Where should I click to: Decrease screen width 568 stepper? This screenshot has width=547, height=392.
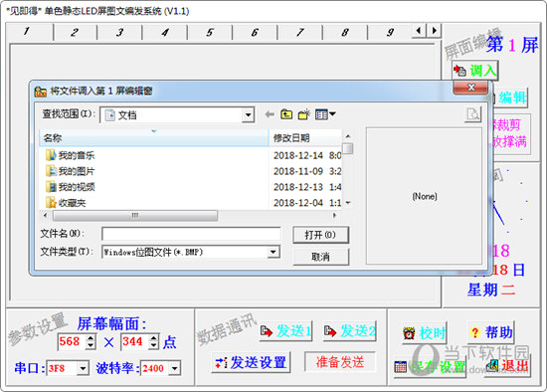91,345
